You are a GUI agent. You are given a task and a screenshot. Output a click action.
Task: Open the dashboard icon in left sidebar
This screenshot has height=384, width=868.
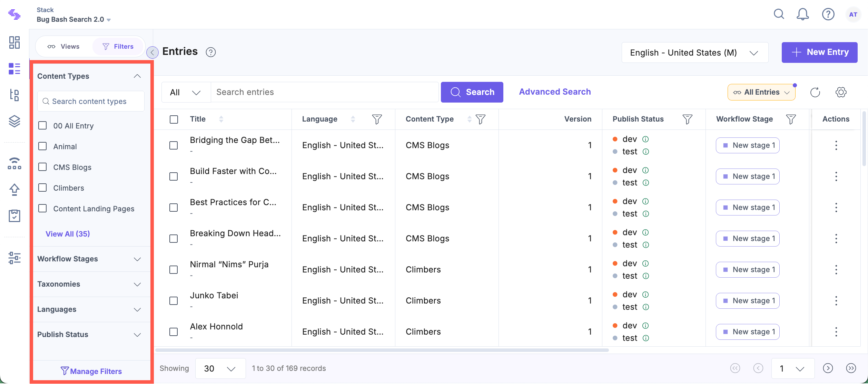click(x=14, y=42)
